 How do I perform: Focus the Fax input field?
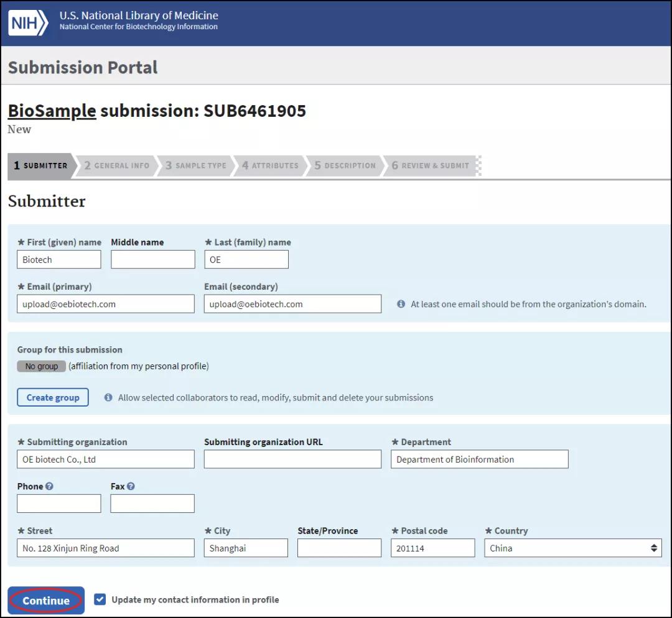[152, 504]
